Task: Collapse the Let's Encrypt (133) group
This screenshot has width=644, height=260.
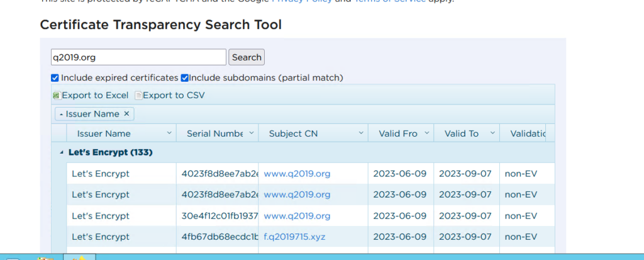Action: pos(62,153)
